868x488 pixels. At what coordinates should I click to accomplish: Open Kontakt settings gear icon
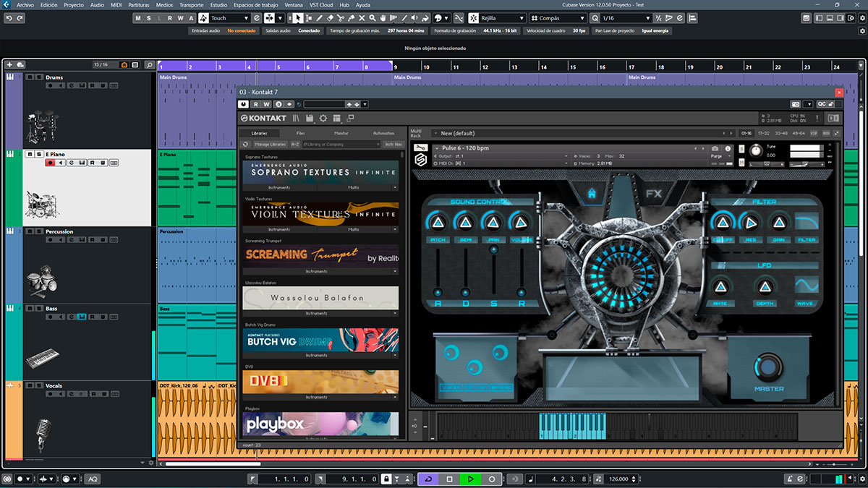click(x=323, y=118)
